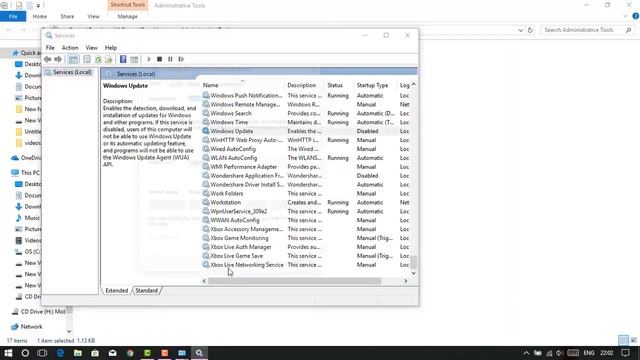Select Network in Explorer navigation pane
The height and width of the screenshot is (360, 640).
click(27, 327)
